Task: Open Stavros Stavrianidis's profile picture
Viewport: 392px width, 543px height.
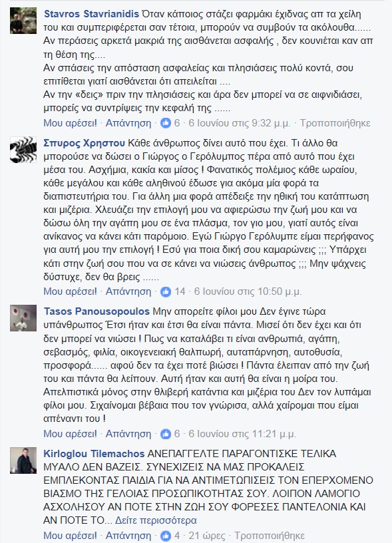Action: [23, 21]
